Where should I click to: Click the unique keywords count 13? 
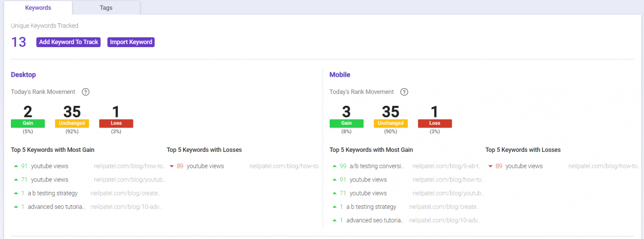coord(19,42)
